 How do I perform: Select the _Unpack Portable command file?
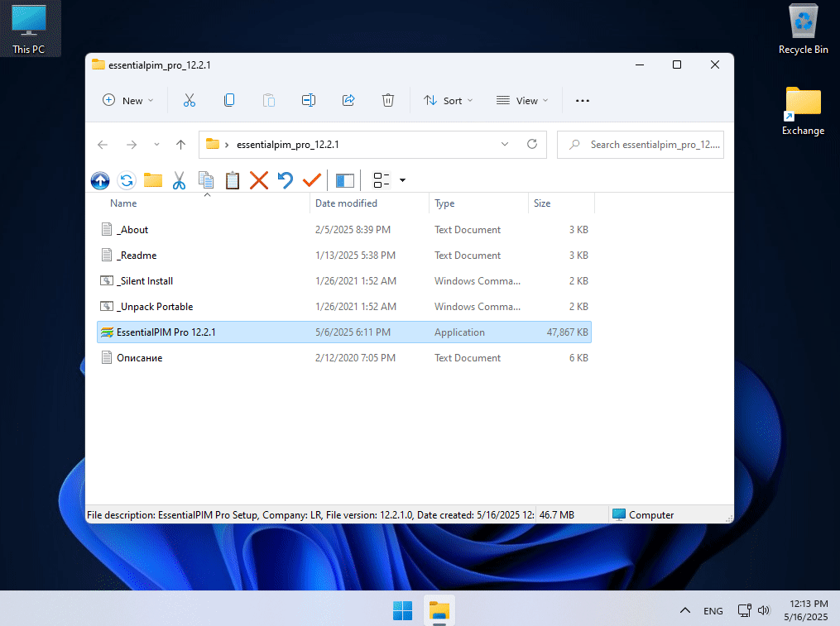344,307
